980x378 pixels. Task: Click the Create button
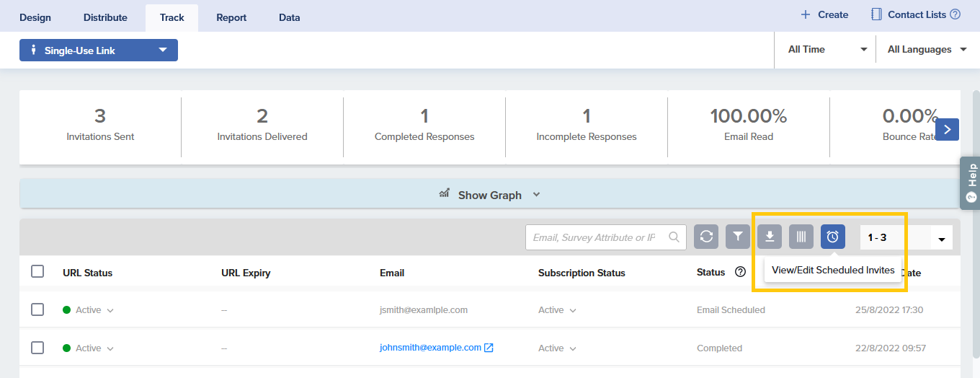coord(824,14)
